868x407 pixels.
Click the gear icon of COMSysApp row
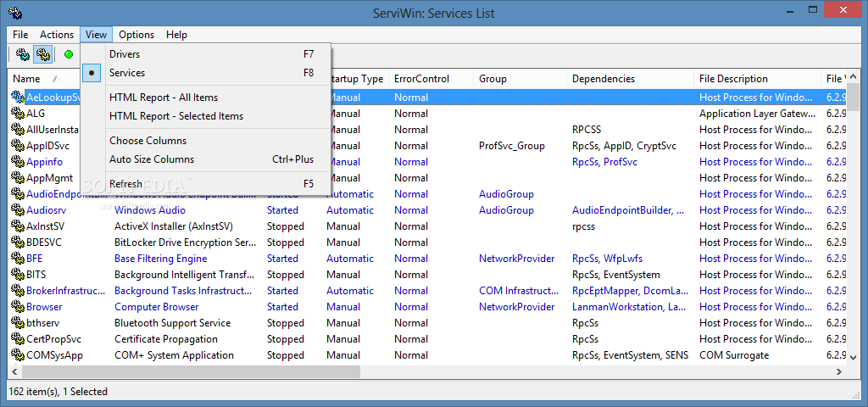click(19, 354)
